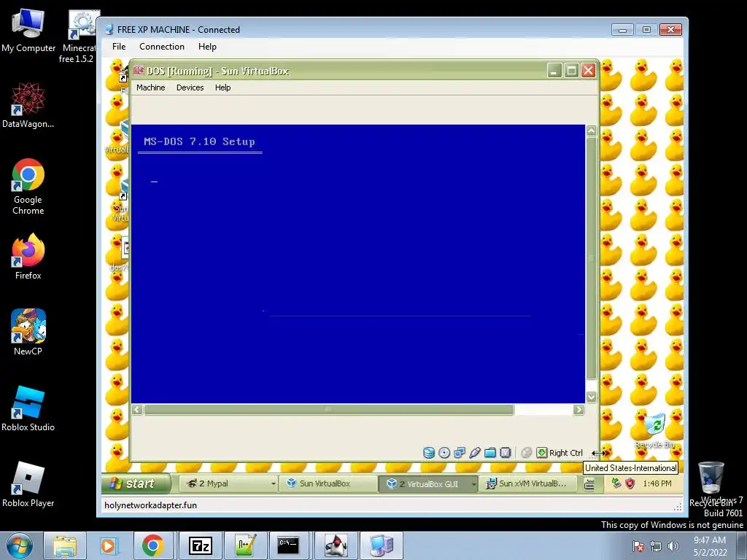Select Google Chrome desktop shortcut
The image size is (747, 560).
coord(28,187)
